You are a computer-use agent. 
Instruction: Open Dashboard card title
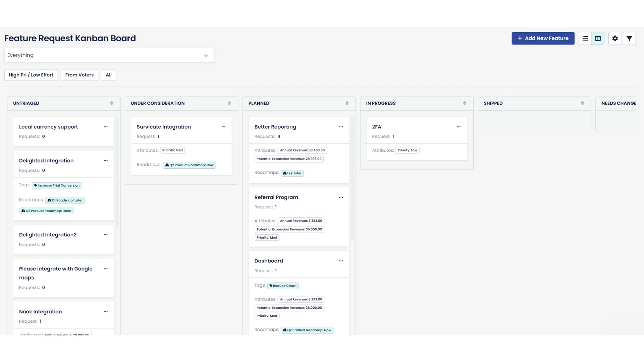(x=269, y=261)
